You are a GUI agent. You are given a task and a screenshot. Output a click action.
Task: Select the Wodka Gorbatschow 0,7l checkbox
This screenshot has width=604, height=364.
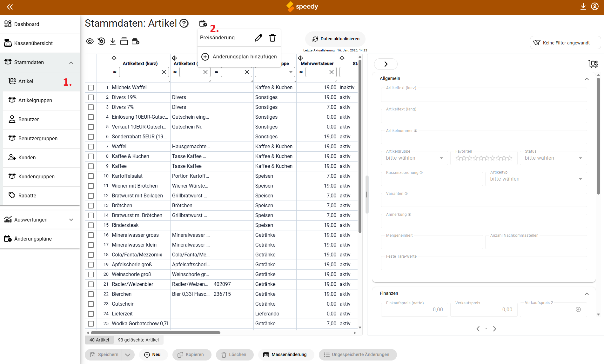[91, 324]
